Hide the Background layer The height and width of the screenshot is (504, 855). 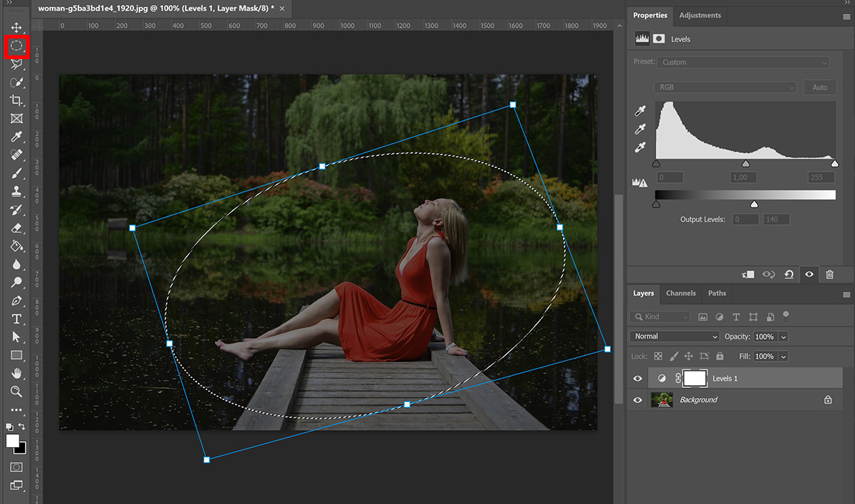(638, 399)
